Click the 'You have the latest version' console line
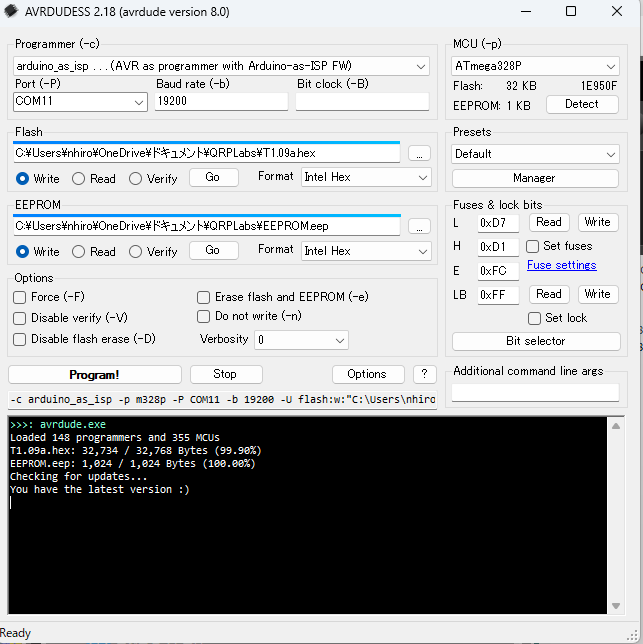Screen dimensions: 643x644 [99, 490]
